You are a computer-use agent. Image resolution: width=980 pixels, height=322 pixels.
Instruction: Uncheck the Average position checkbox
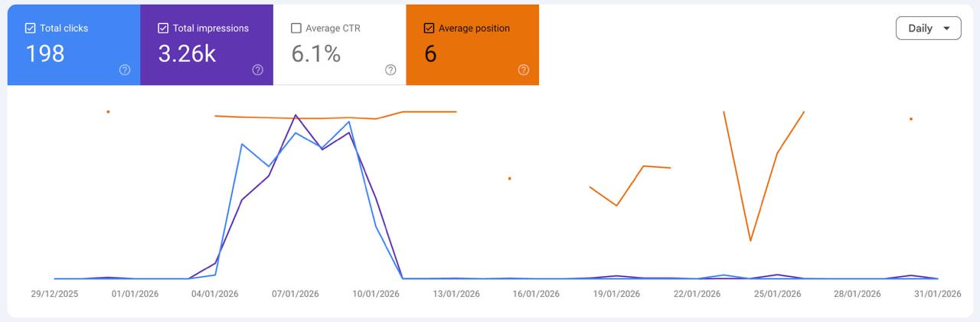tap(429, 28)
